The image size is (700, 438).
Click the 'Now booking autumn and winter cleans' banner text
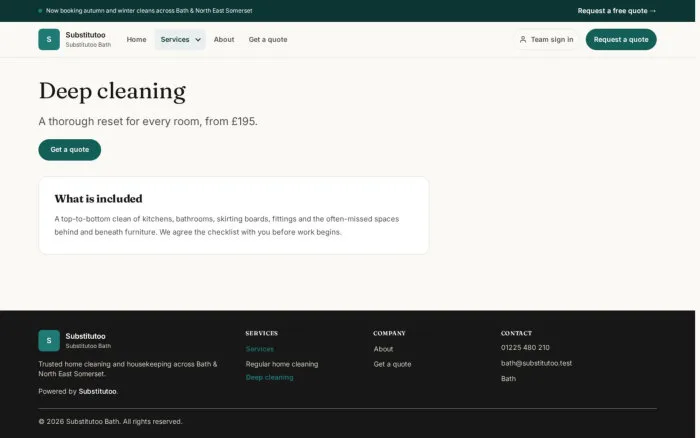pos(149,11)
